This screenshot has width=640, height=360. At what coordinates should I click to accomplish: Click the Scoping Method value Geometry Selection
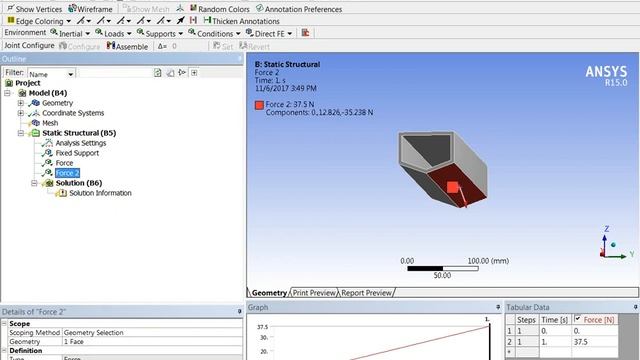[152, 333]
